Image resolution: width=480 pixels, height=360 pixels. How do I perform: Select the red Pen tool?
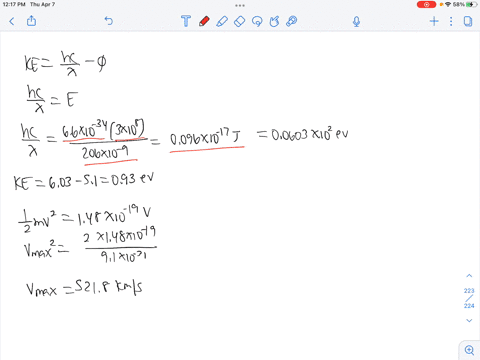point(204,21)
